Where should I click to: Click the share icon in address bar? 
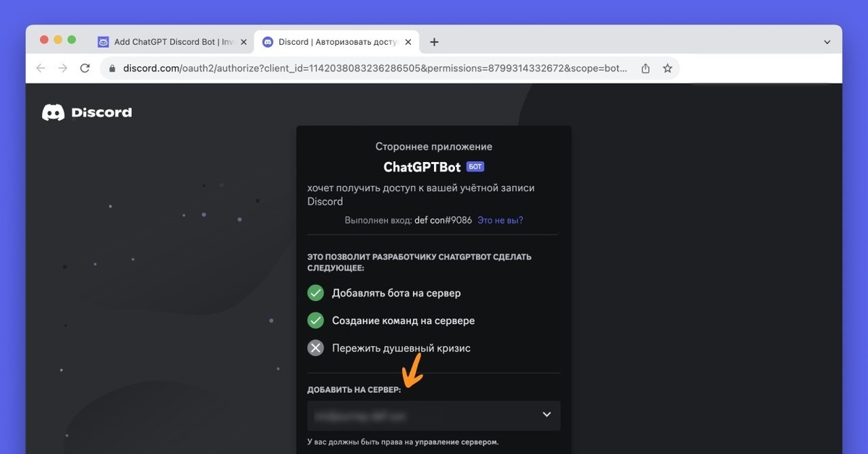coord(645,69)
